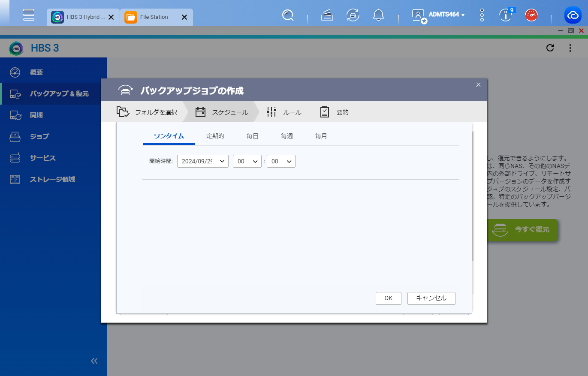Collapse the sidebar with double chevron
Image resolution: width=588 pixels, height=376 pixels.
click(94, 361)
